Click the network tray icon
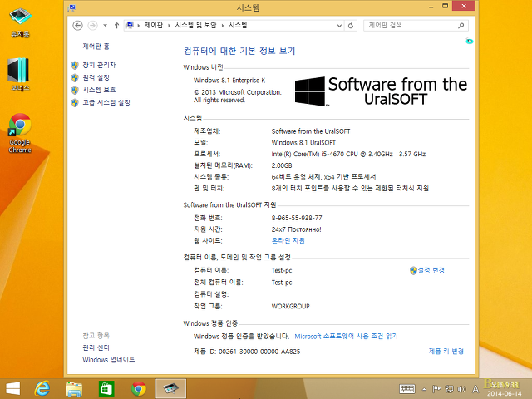 449,389
